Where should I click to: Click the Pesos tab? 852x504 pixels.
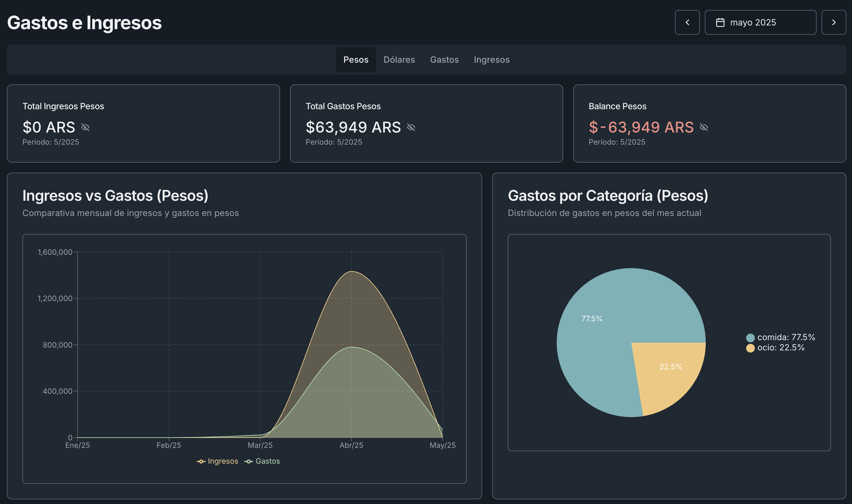point(355,60)
